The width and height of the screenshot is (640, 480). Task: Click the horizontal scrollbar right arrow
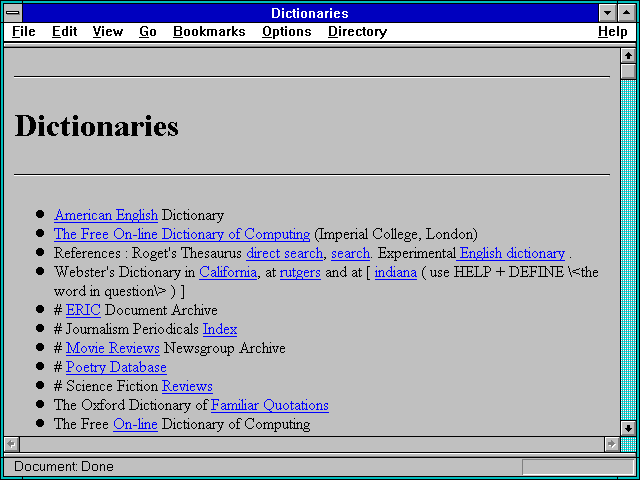[611, 444]
